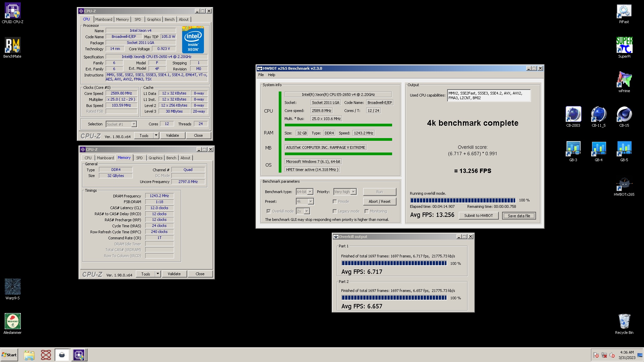Open About tab in top CPU-Z window

pyautogui.click(x=183, y=19)
